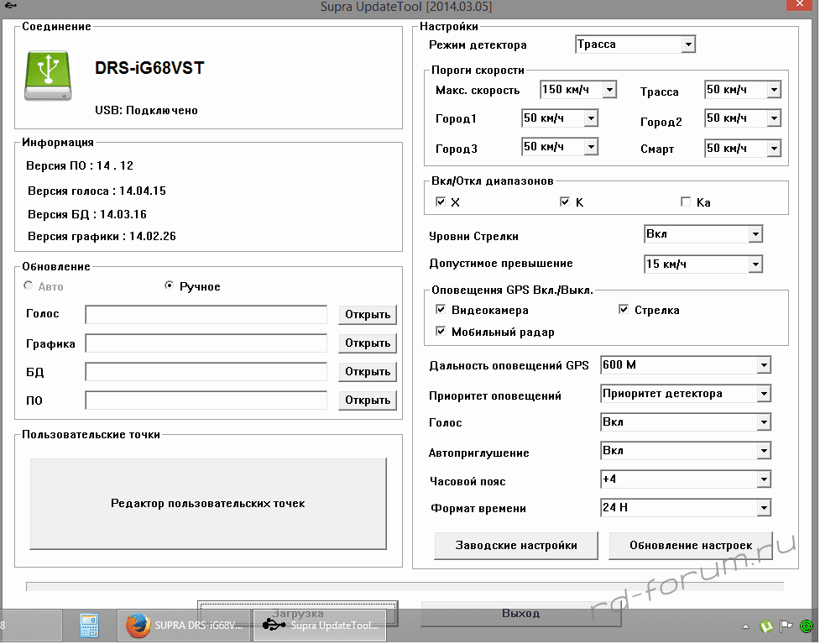Open the Формат времени dropdown

tap(686, 507)
